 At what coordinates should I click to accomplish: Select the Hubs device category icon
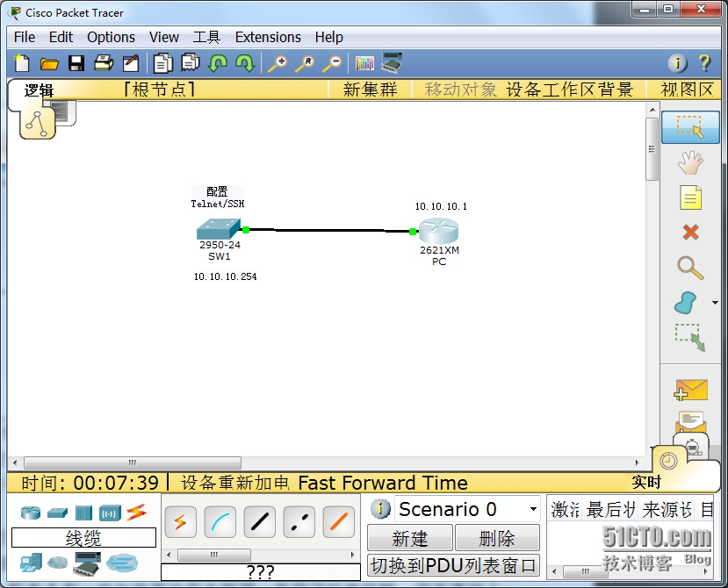[x=84, y=513]
